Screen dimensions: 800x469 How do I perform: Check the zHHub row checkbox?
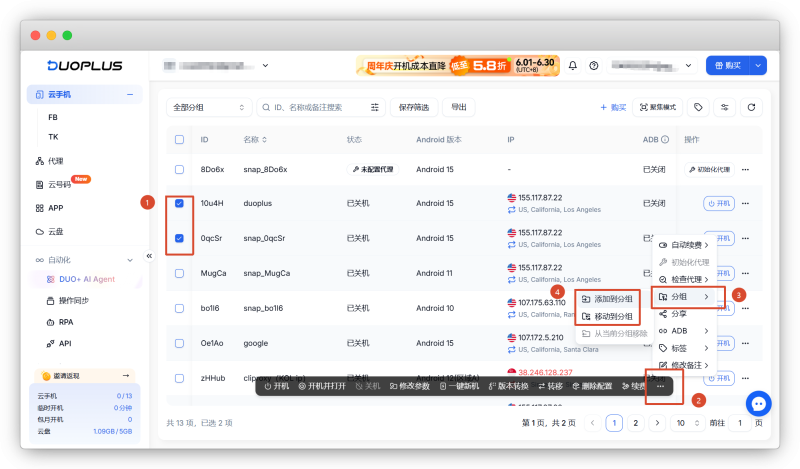tap(179, 378)
